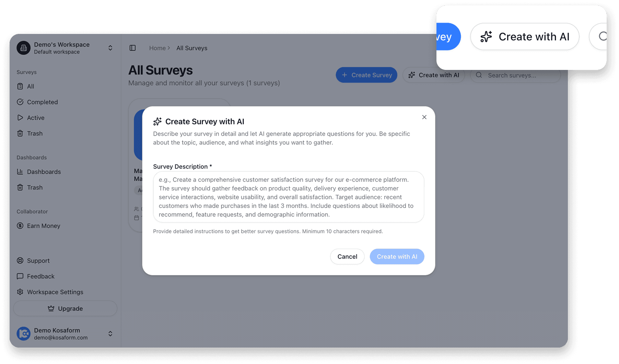Open Completed surveys from the sidebar
The image size is (619, 364).
click(x=42, y=102)
